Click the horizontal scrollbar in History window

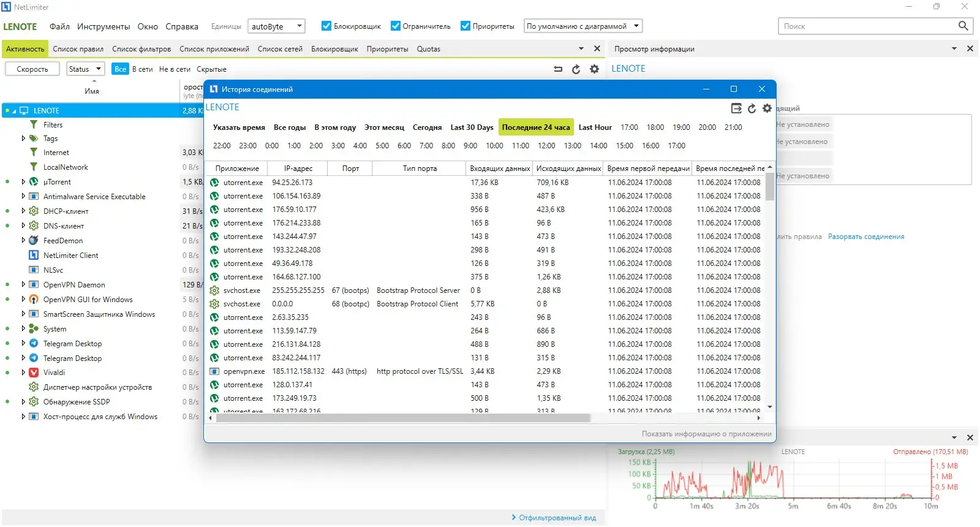pos(402,418)
